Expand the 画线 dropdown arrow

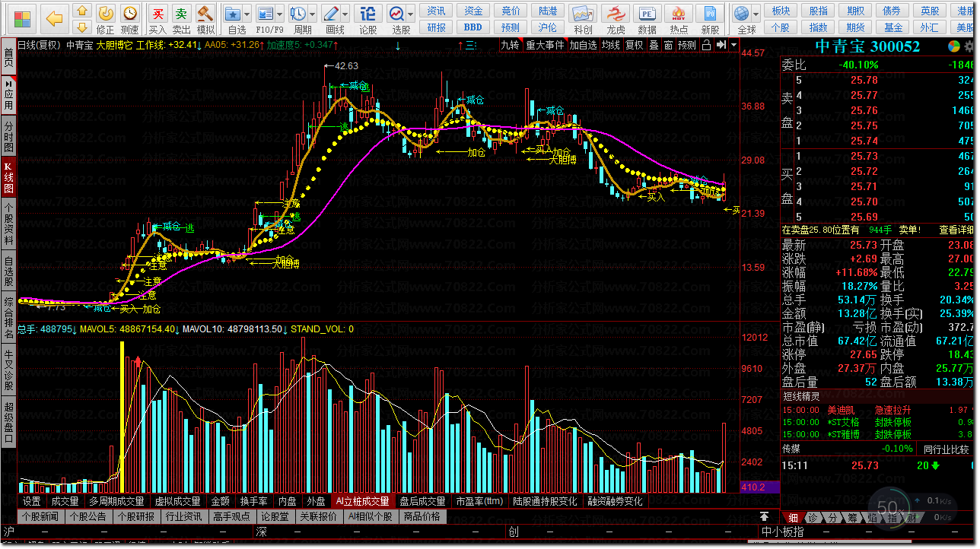point(344,14)
